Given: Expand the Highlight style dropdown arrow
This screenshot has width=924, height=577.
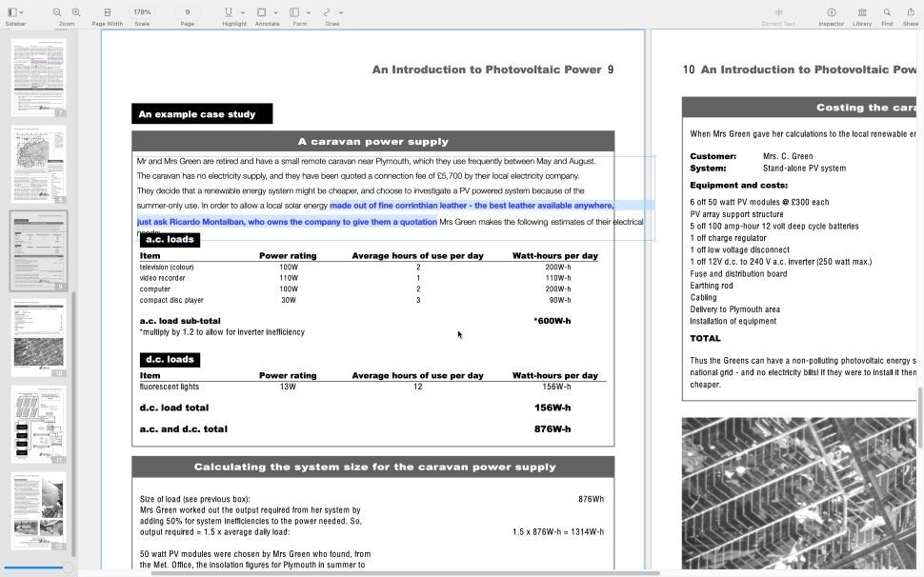Looking at the screenshot, I should pyautogui.click(x=242, y=11).
